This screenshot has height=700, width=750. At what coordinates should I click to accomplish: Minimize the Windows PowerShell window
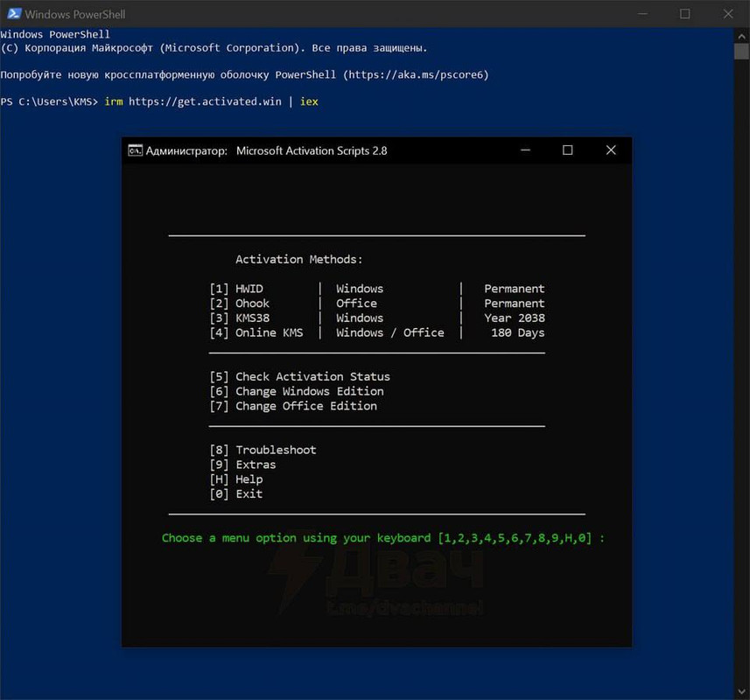pos(643,14)
